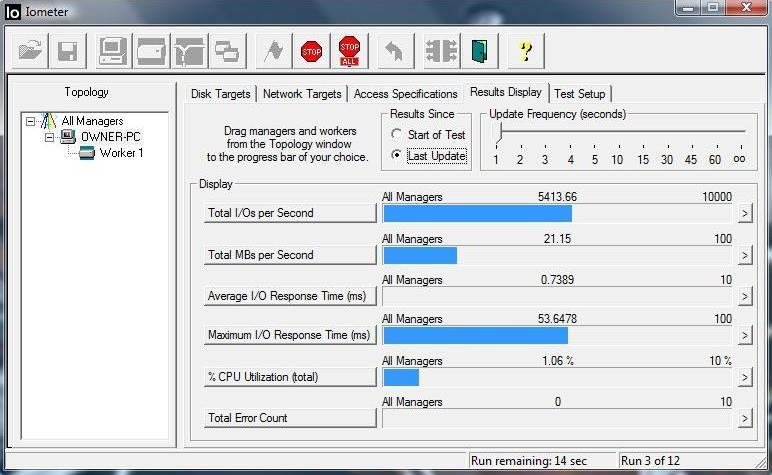Click Run remaining: 14 sec status text
Viewport: 772px width, 475px height.
529,461
